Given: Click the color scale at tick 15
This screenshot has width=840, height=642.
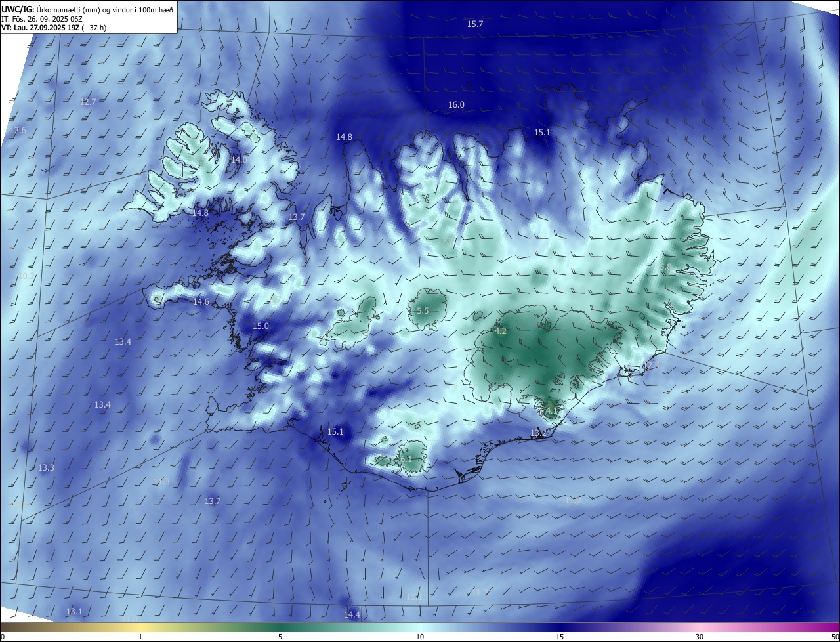Looking at the screenshot, I should 560,637.
